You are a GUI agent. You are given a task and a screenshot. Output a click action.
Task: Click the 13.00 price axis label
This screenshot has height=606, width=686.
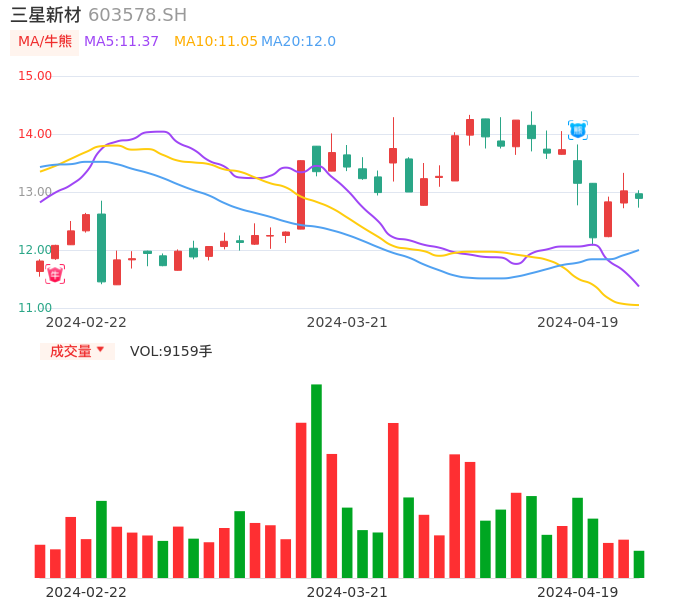pos(35,192)
